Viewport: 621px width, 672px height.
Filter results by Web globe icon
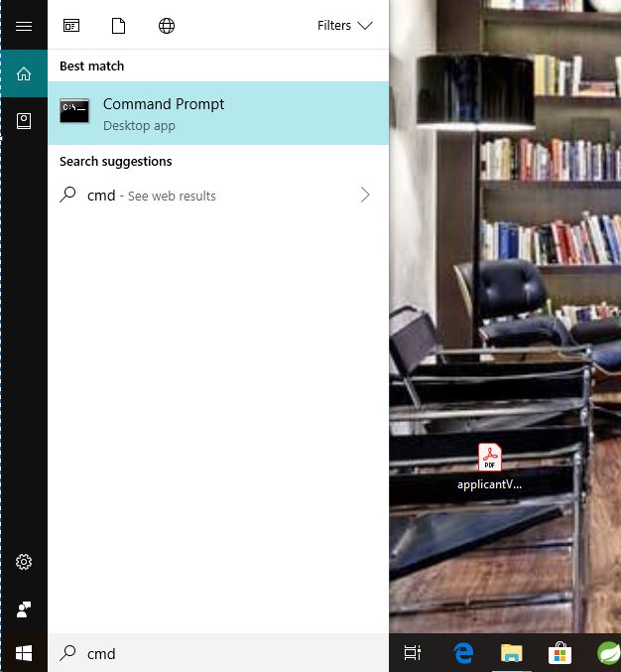point(167,26)
